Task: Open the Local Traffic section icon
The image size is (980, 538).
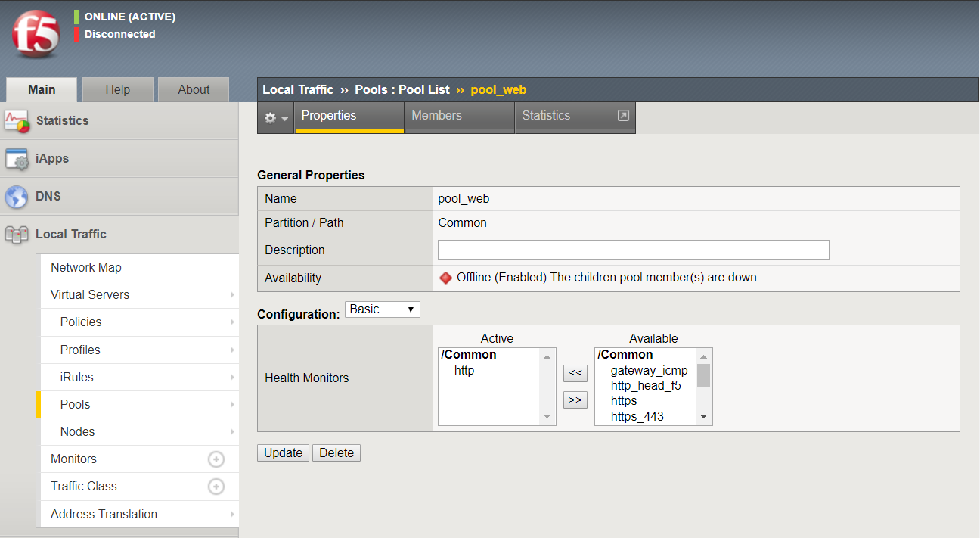Action: 17,235
